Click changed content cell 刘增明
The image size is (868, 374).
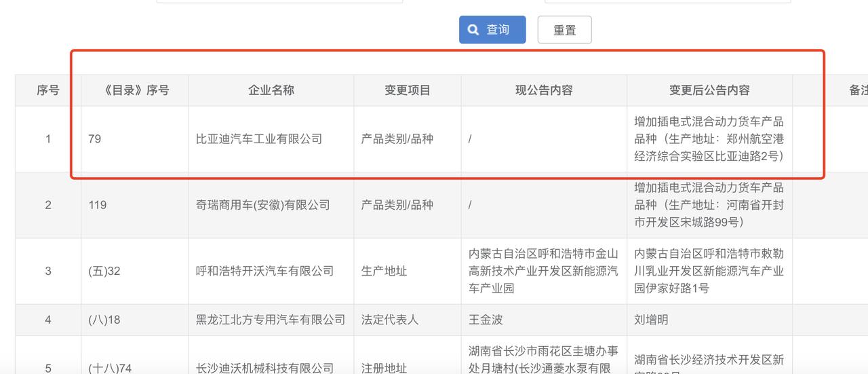point(709,320)
